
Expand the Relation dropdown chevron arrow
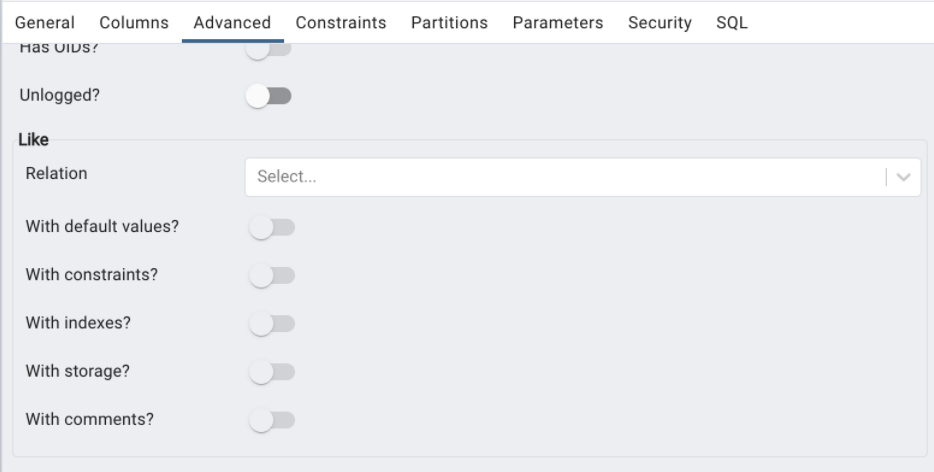904,177
